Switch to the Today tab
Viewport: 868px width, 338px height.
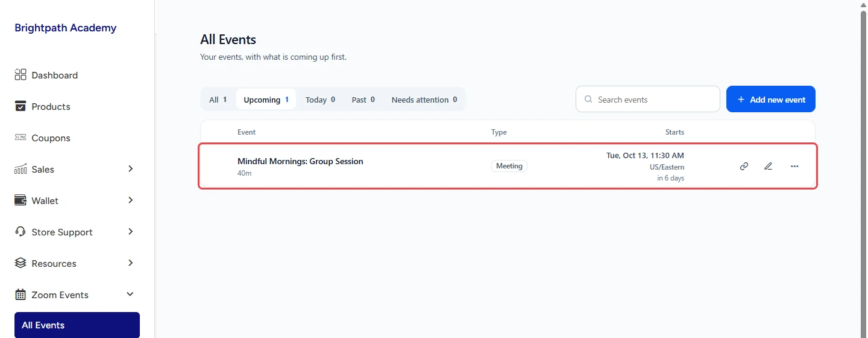320,100
